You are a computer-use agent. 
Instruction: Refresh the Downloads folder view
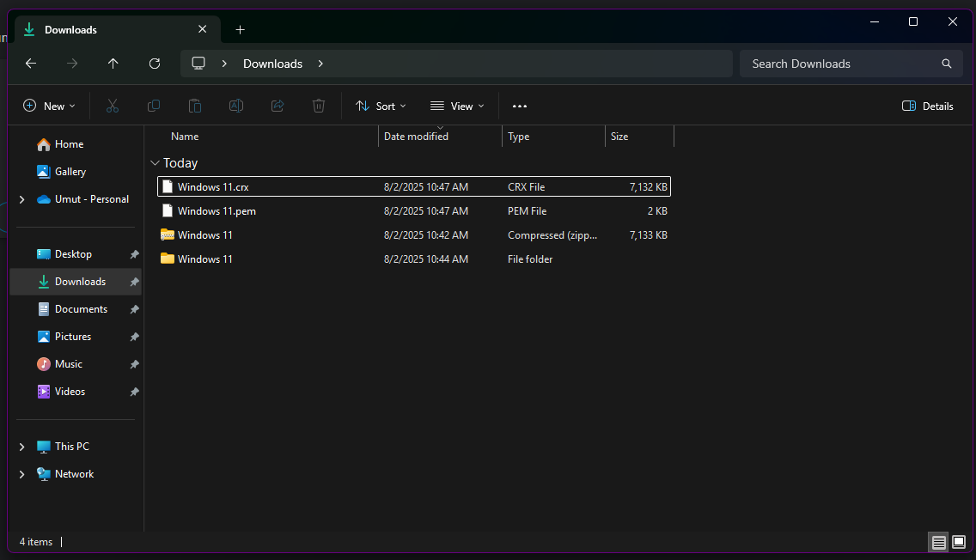tap(155, 64)
